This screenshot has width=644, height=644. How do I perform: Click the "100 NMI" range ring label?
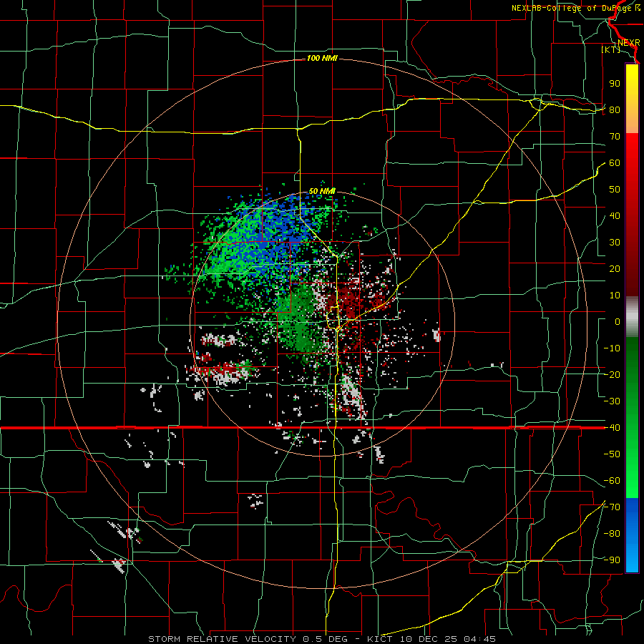[322, 59]
